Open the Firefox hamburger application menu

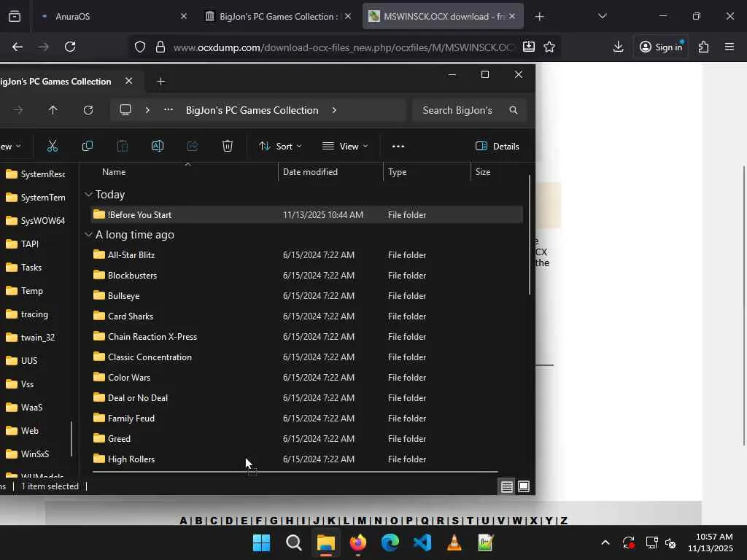[729, 47]
